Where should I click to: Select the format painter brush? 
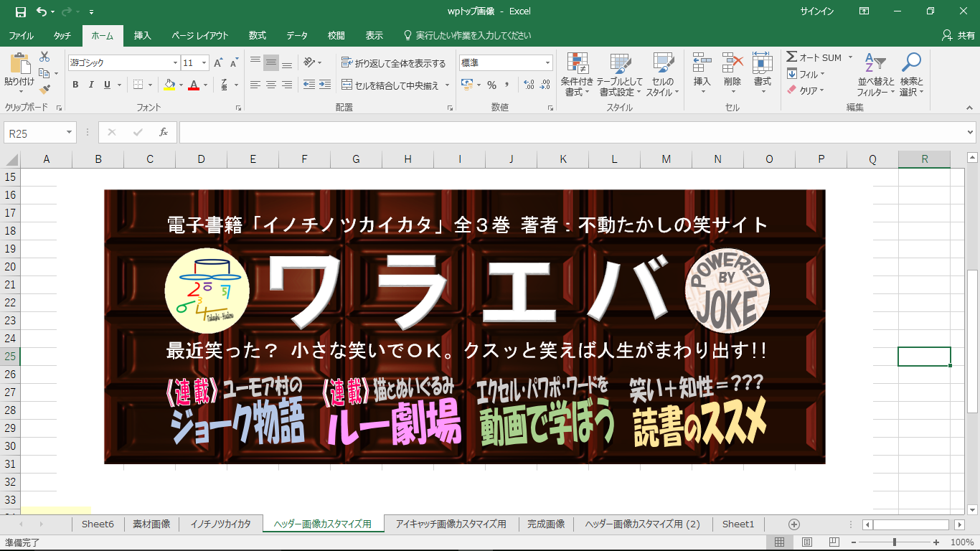44,90
